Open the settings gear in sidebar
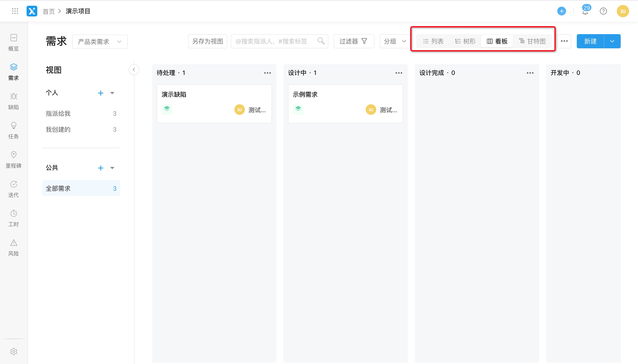This screenshot has width=638, height=364. 14,351
